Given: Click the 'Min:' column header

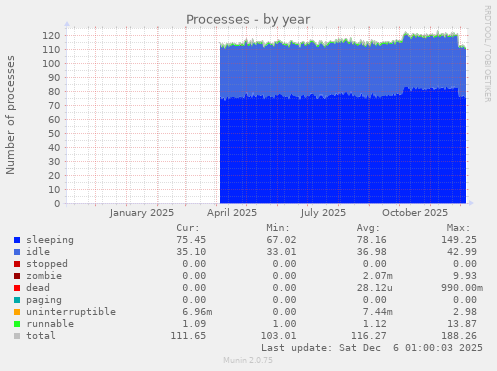Looking at the screenshot, I should (278, 228).
